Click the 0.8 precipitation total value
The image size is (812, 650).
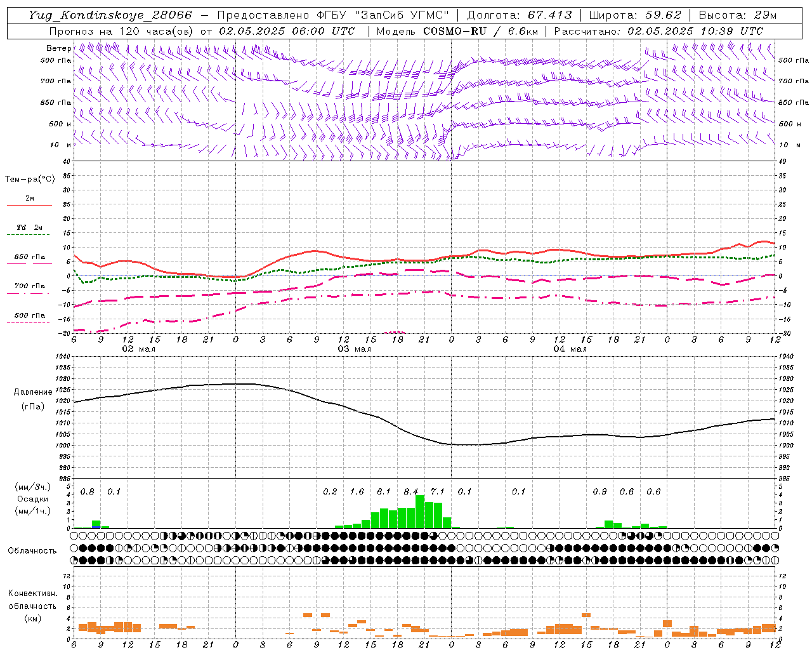(88, 492)
